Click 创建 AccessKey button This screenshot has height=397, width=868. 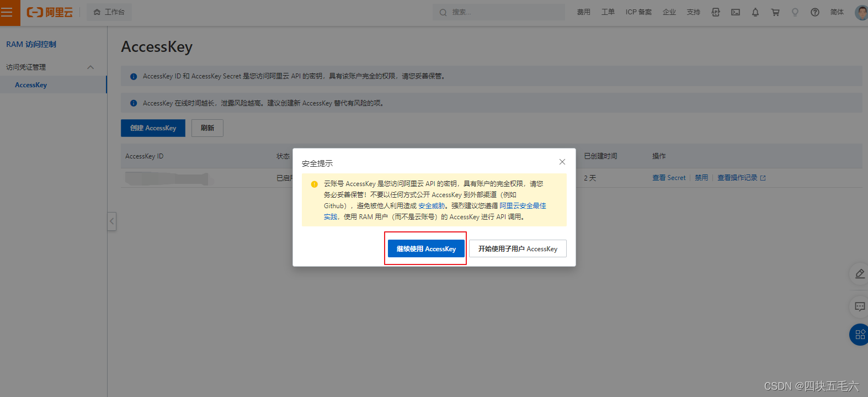(x=153, y=128)
